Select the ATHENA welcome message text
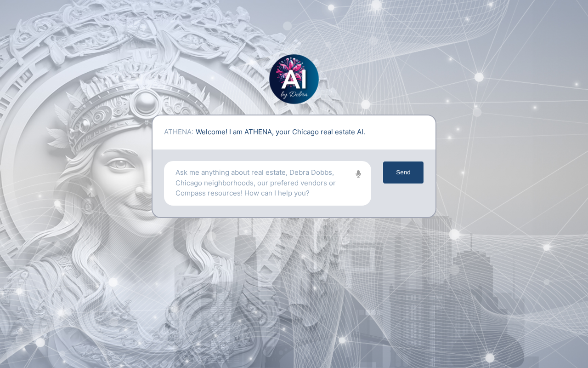588x368 pixels. click(280, 132)
